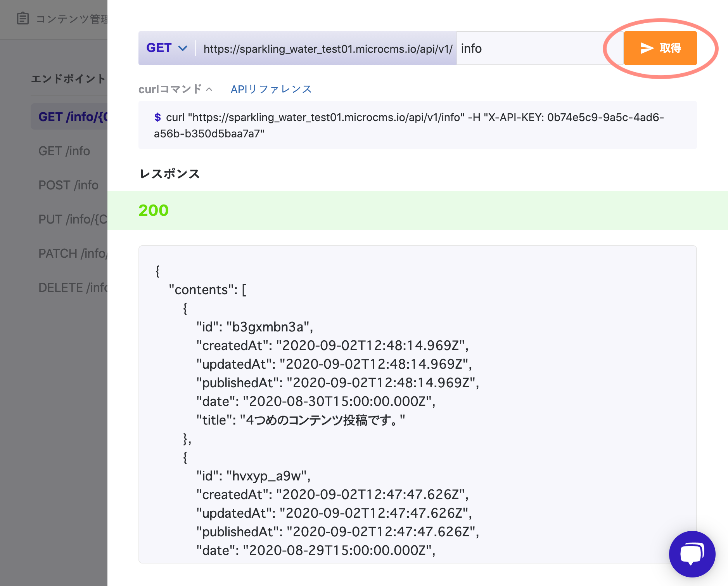The width and height of the screenshot is (728, 586).
Task: Click the エンドポイント sidebar heading
Action: coord(67,78)
